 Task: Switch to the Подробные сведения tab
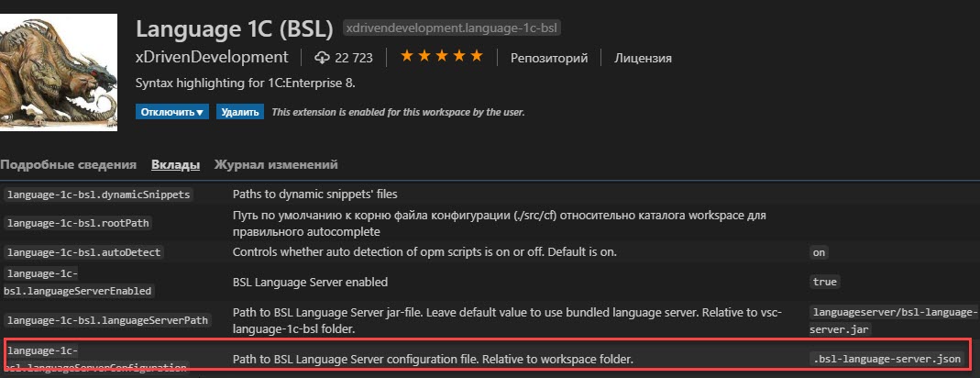(x=68, y=165)
